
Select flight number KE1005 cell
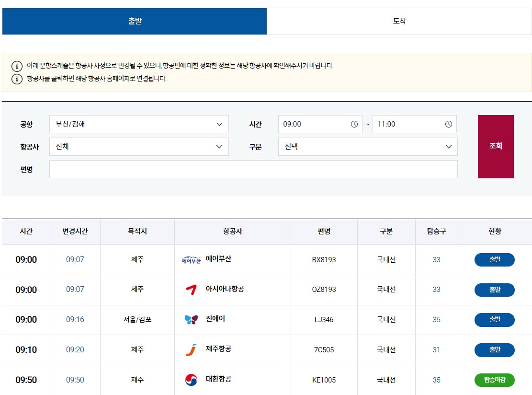click(324, 380)
